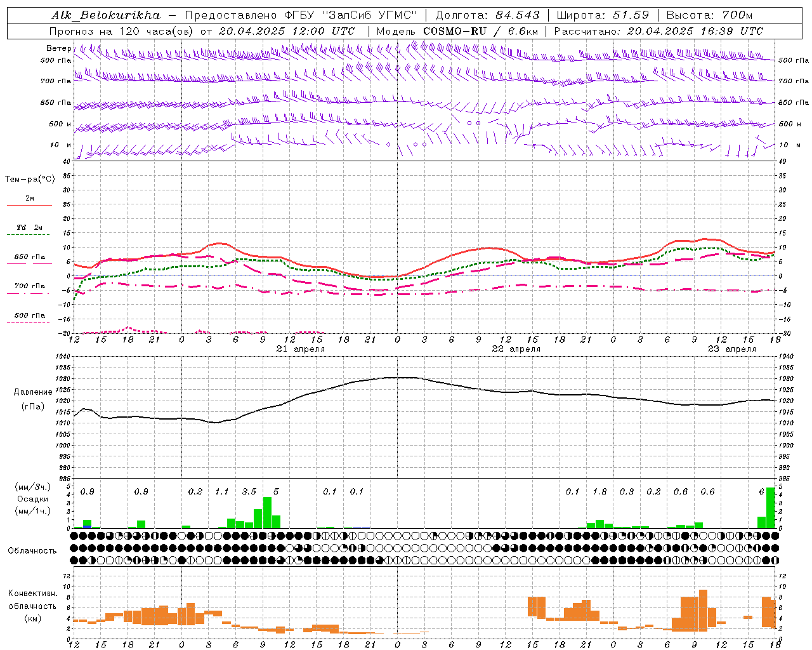Select the text Широта: 51.59
812x650 pixels.
coord(603,15)
